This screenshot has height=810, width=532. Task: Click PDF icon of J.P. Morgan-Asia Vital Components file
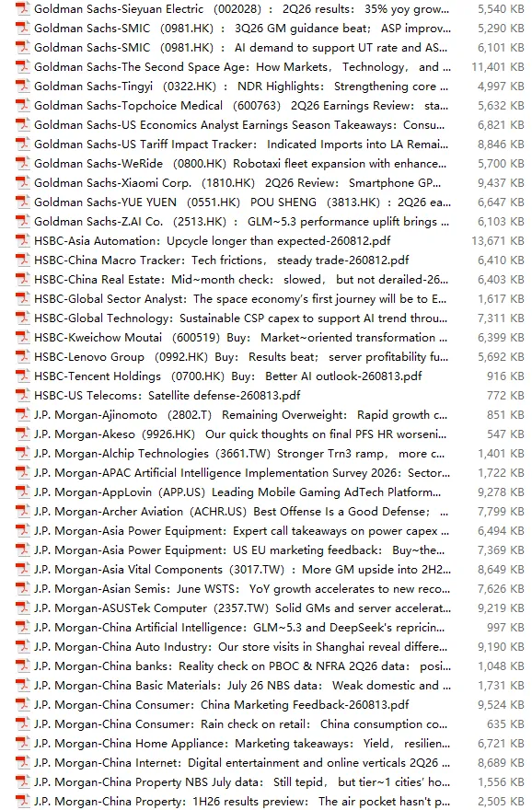(23, 569)
